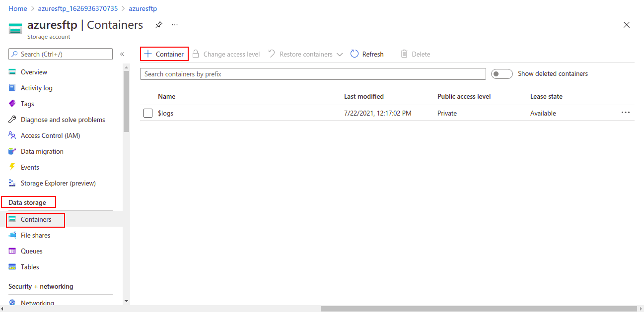
Task: Click the Tables icon in sidebar
Action: click(12, 267)
